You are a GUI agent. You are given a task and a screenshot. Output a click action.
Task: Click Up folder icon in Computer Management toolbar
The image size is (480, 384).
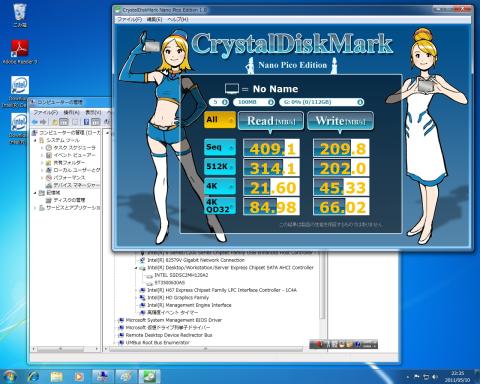click(55, 122)
